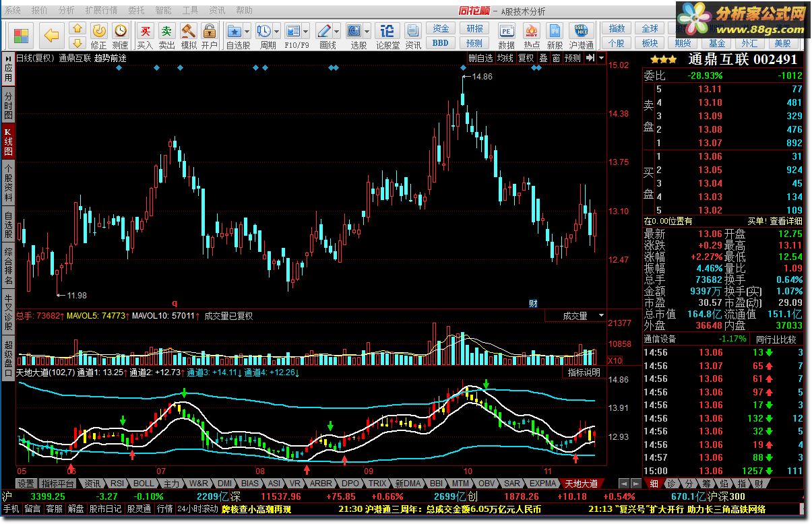Image resolution: width=812 pixels, height=524 pixels.
Task: Open the 选股 stock picker icon
Action: coord(354,32)
